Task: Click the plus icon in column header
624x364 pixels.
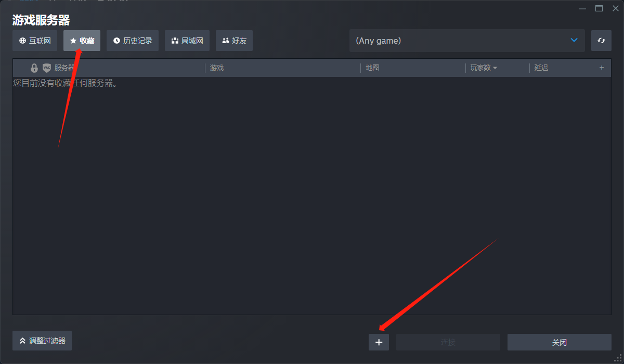Action: coord(602,68)
